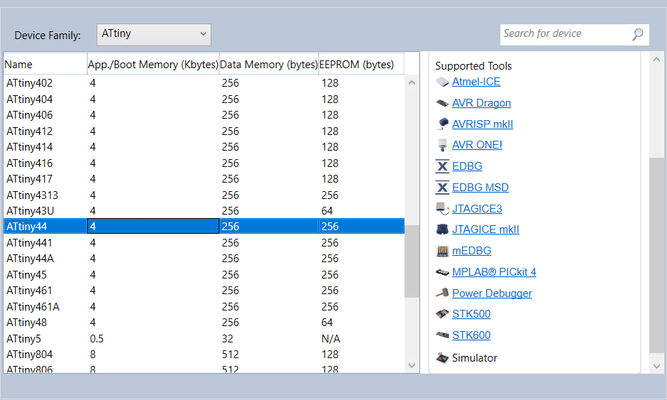Click the search magnifier icon
The height and width of the screenshot is (400, 667).
[x=639, y=34]
